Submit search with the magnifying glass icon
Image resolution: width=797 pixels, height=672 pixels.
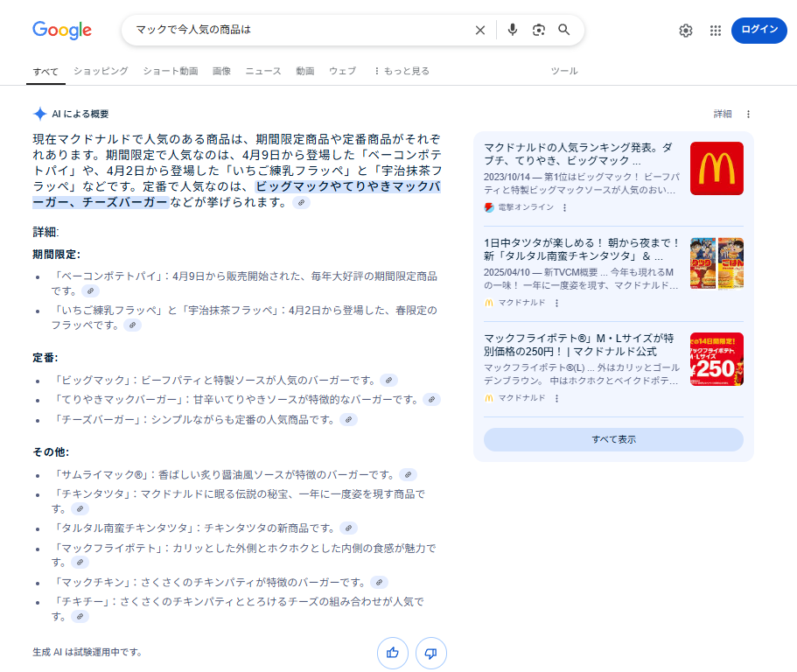click(x=563, y=30)
